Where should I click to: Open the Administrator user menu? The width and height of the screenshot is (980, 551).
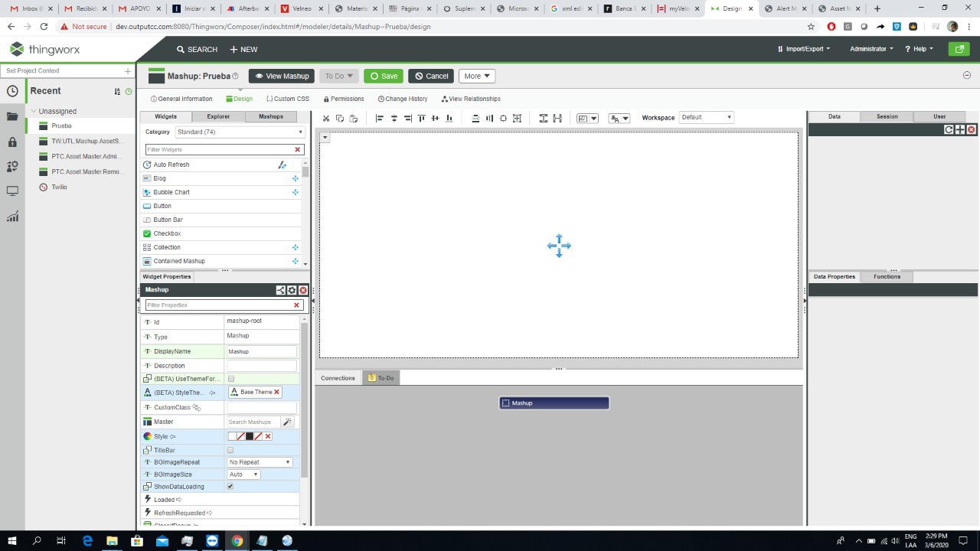[871, 49]
